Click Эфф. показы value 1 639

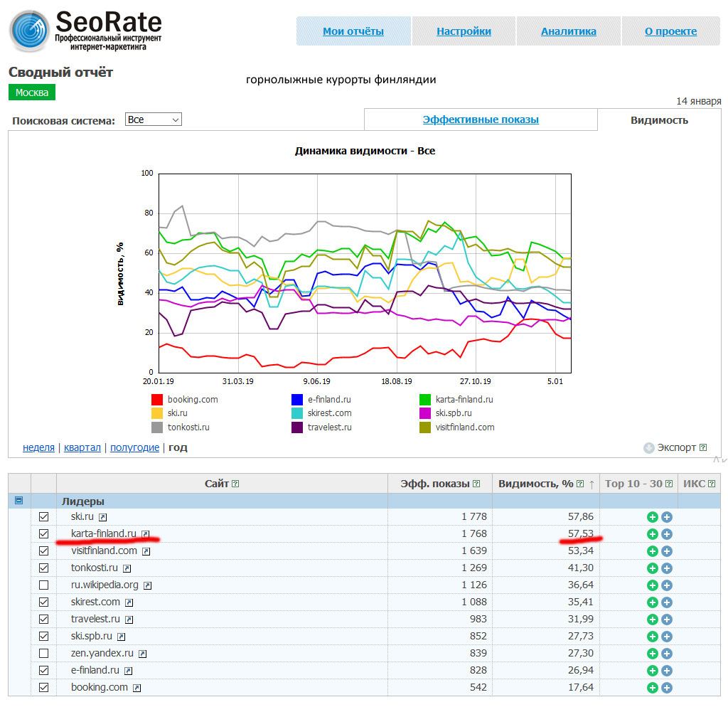click(474, 551)
